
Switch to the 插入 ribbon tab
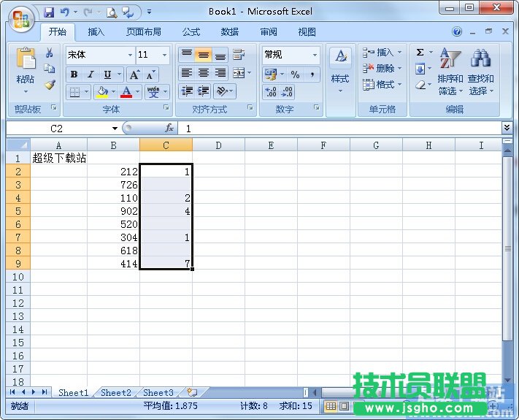[96, 32]
